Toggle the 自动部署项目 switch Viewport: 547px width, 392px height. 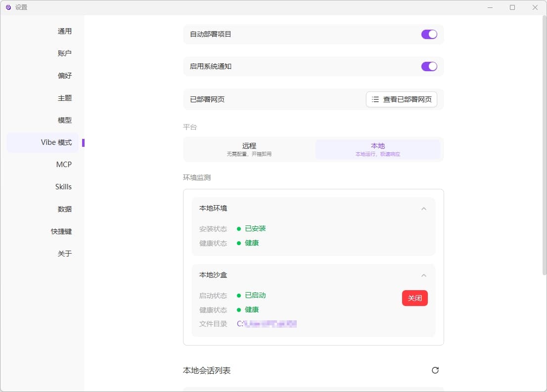(x=429, y=34)
